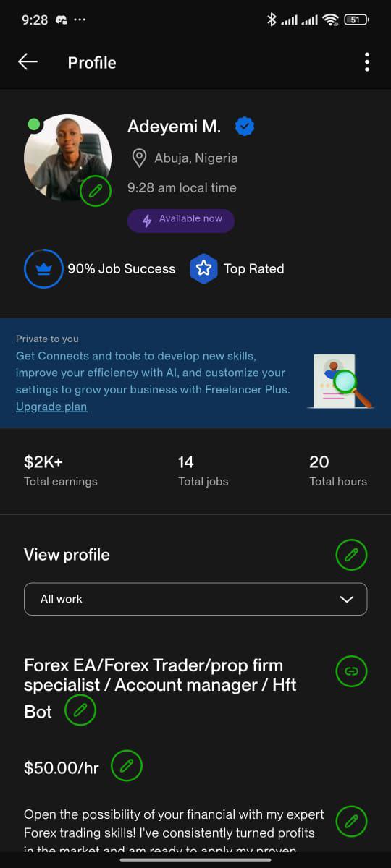Edit View profile with pencil icon
The width and height of the screenshot is (391, 868).
tap(351, 555)
